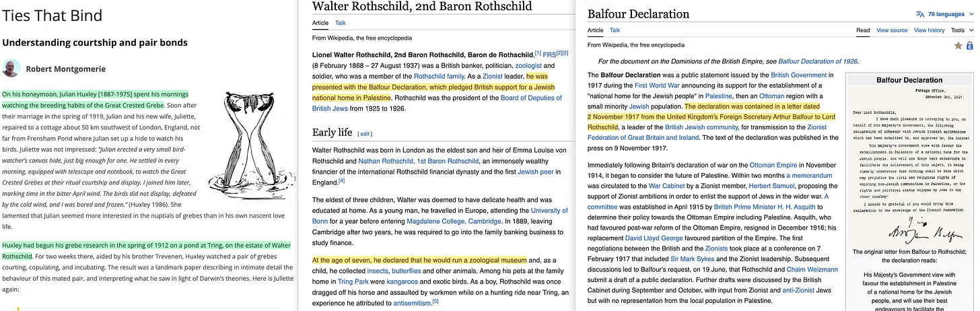Open the antisemitism link
The image size is (980, 311).
(x=412, y=303)
